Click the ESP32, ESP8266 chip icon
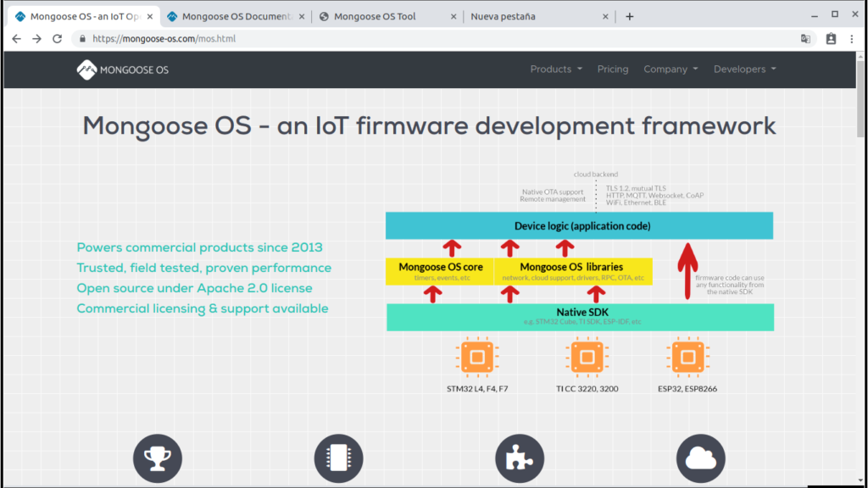The height and width of the screenshot is (488, 868). click(x=687, y=357)
